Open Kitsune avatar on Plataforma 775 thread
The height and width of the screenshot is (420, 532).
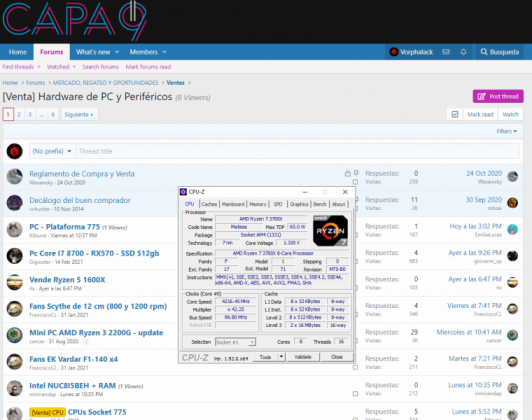tap(15, 230)
